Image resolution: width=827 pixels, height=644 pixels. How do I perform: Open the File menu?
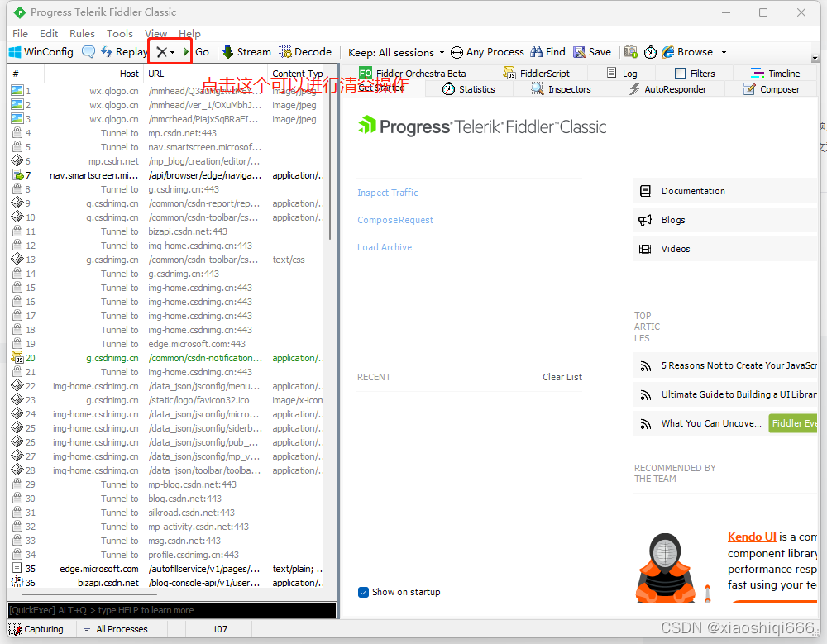point(20,33)
